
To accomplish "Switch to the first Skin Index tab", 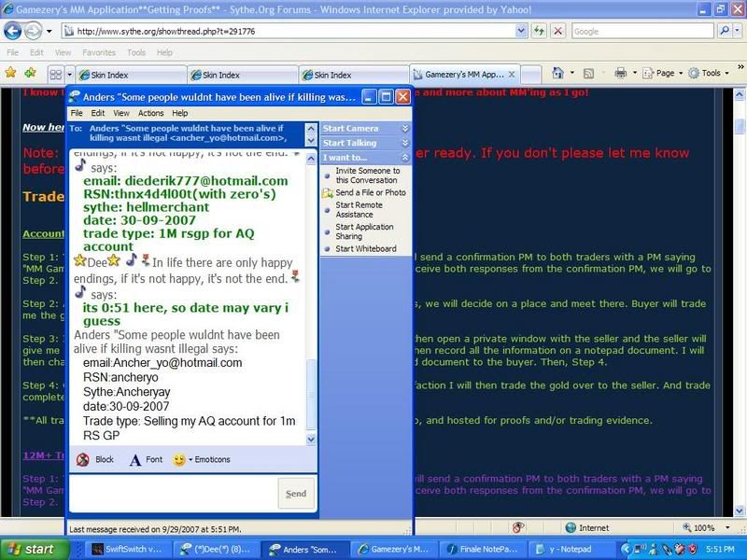I will pyautogui.click(x=131, y=75).
